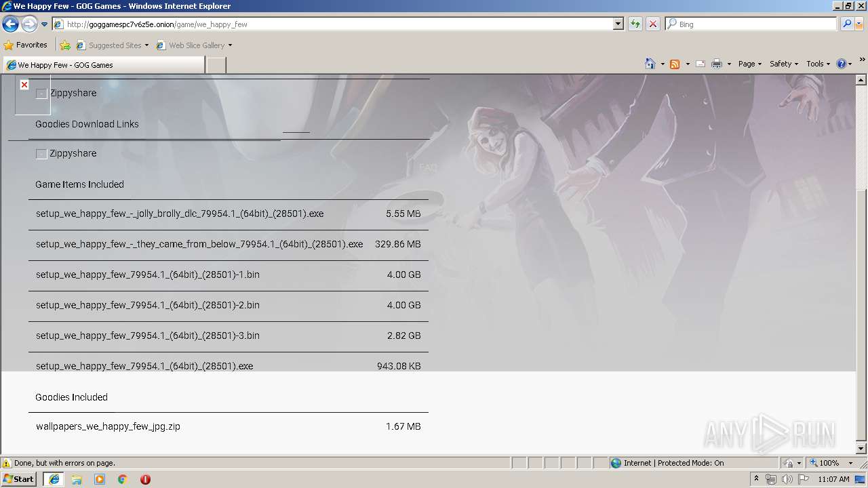The image size is (868, 488).
Task: Open the Suggested Sites link
Action: 112,45
